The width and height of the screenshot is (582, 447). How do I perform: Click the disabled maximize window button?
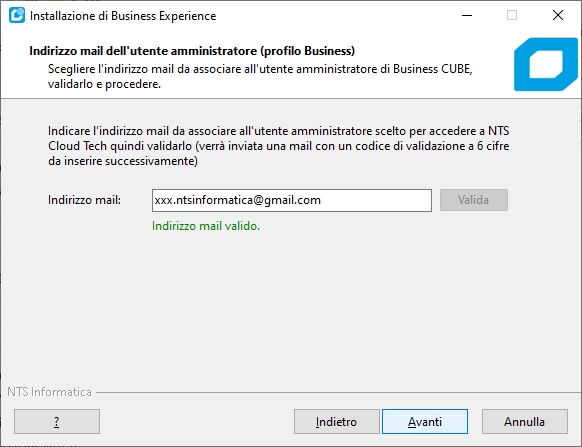(x=512, y=15)
